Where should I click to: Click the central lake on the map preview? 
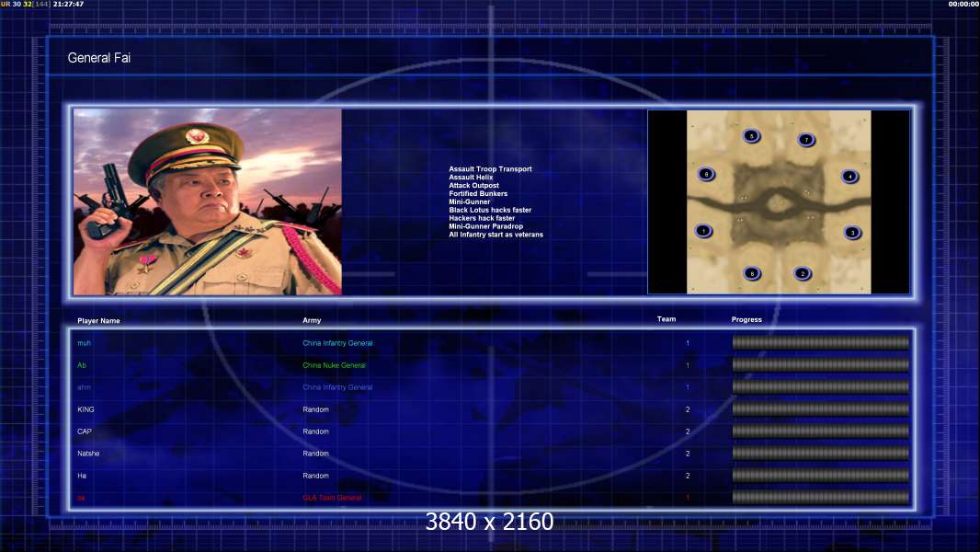click(x=777, y=203)
